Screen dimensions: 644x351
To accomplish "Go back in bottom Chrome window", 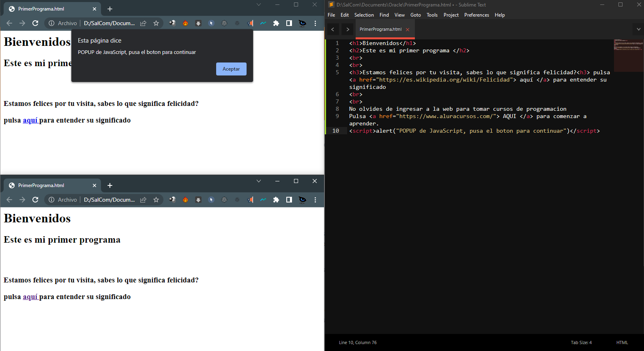I will (x=9, y=200).
